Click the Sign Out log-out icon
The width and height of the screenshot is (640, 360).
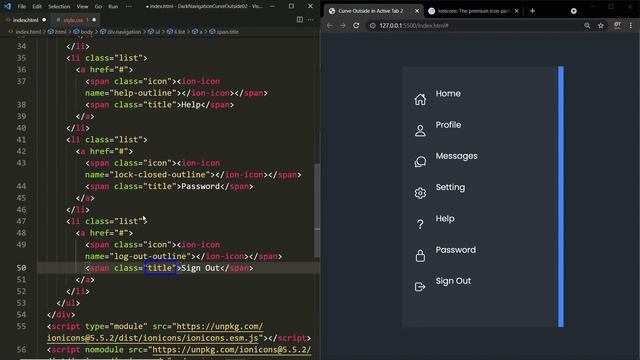pyautogui.click(x=420, y=287)
